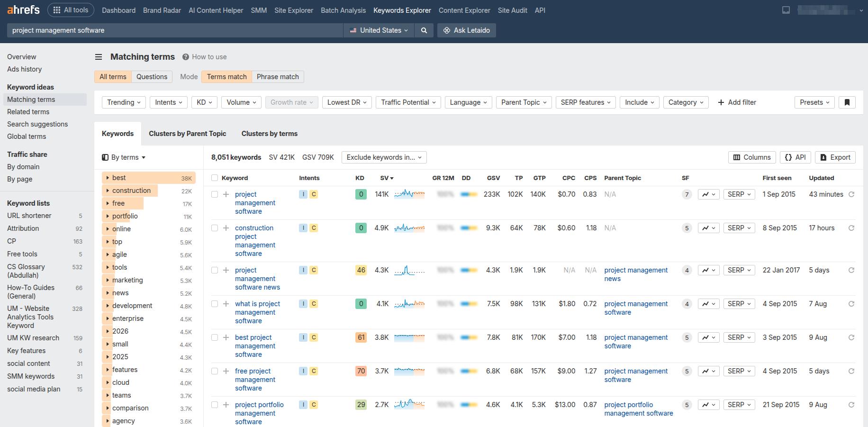Click the How to use help icon
Screen dimensions: 868x427
tap(186, 57)
